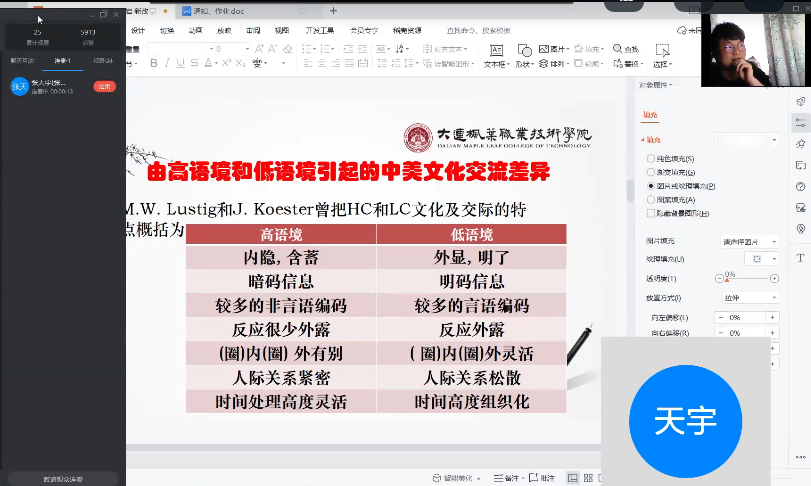Screen dimensions: 811x486
Task: Toggle bold text formatting
Action: (154, 63)
